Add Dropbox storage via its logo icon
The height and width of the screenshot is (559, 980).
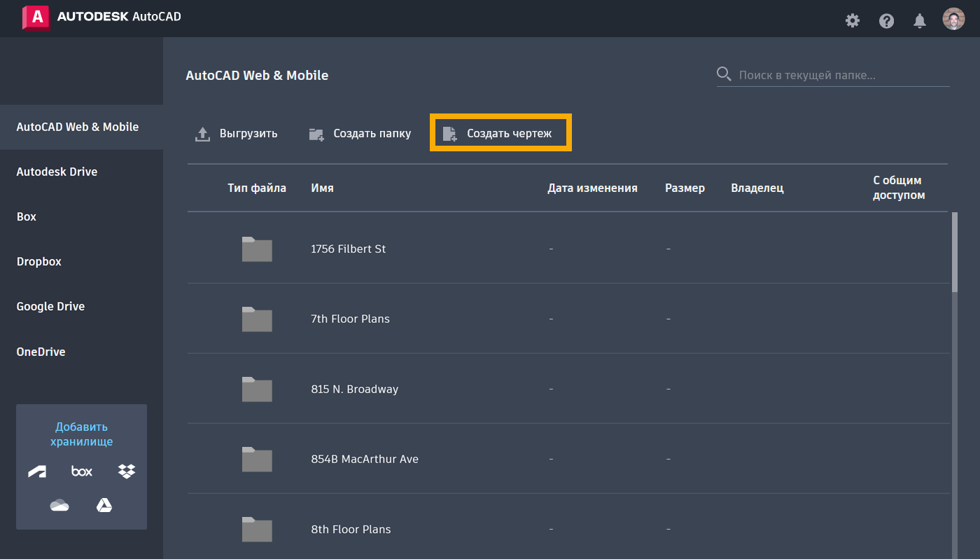[x=127, y=471]
